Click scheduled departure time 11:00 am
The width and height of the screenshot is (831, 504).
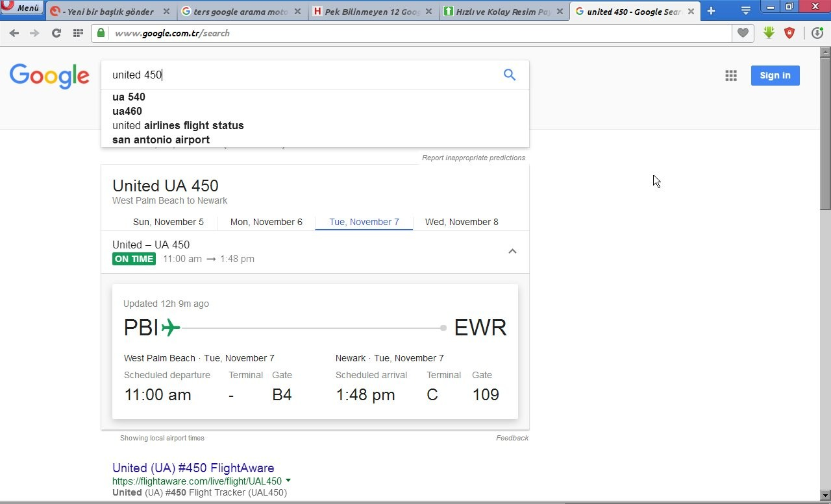[x=158, y=394]
